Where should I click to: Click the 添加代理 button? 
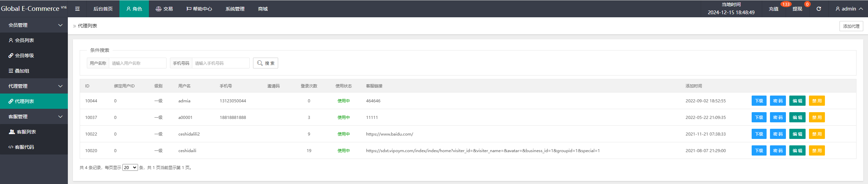tap(851, 26)
